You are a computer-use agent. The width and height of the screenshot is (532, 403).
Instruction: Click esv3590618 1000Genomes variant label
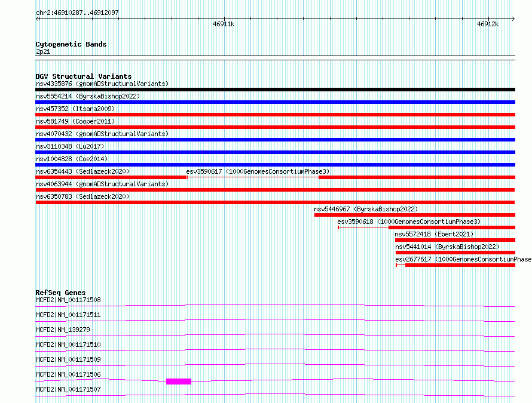pos(409,222)
